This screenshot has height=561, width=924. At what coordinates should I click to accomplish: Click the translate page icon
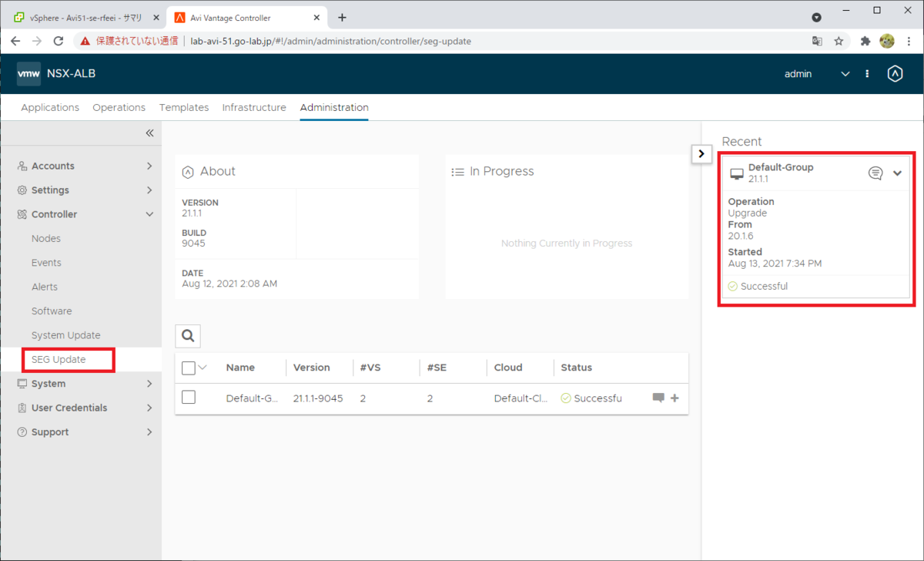(x=817, y=41)
